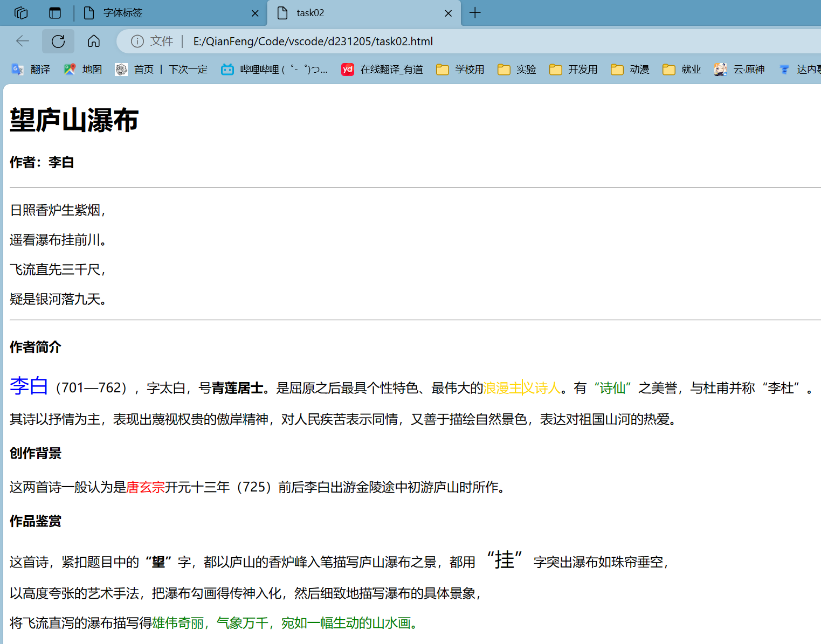Click the line 飞流直先三千尺

(58, 269)
